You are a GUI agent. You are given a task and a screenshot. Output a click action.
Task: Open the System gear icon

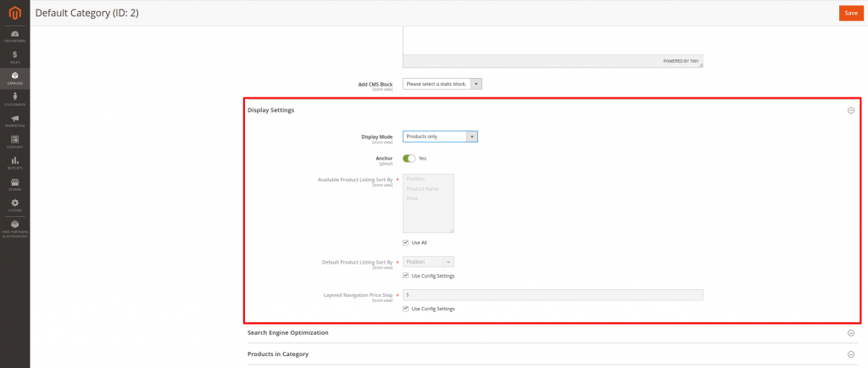[x=14, y=204]
